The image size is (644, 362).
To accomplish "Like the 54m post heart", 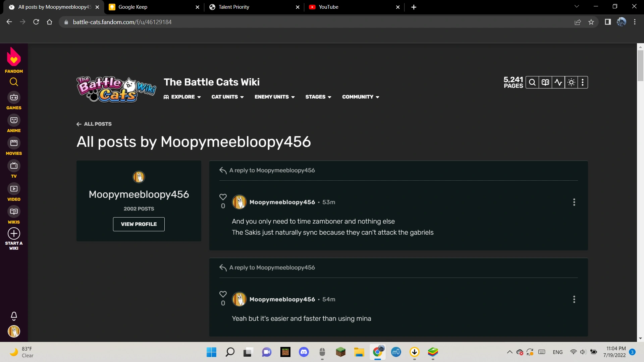I will pos(223,294).
